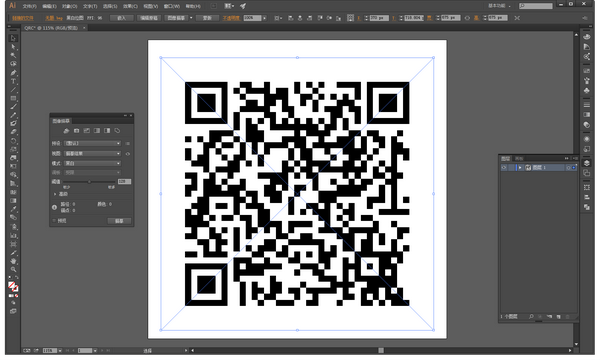The image size is (600, 360).
Task: Click the fill and stroke swatch
Action: tap(13, 286)
